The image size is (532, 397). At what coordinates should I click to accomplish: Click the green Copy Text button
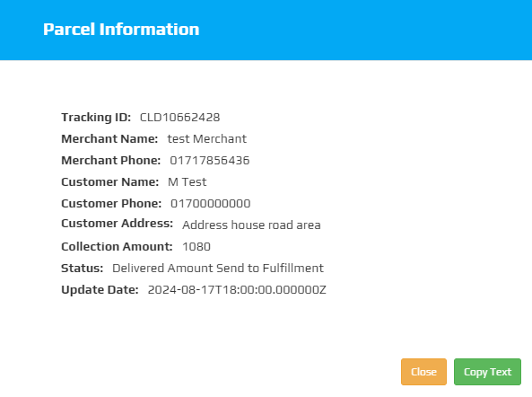tap(487, 372)
